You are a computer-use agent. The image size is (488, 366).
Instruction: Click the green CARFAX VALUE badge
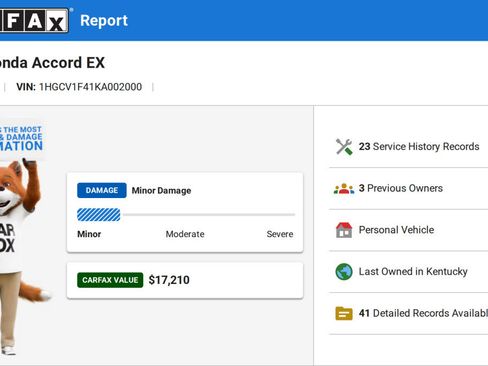(x=110, y=280)
